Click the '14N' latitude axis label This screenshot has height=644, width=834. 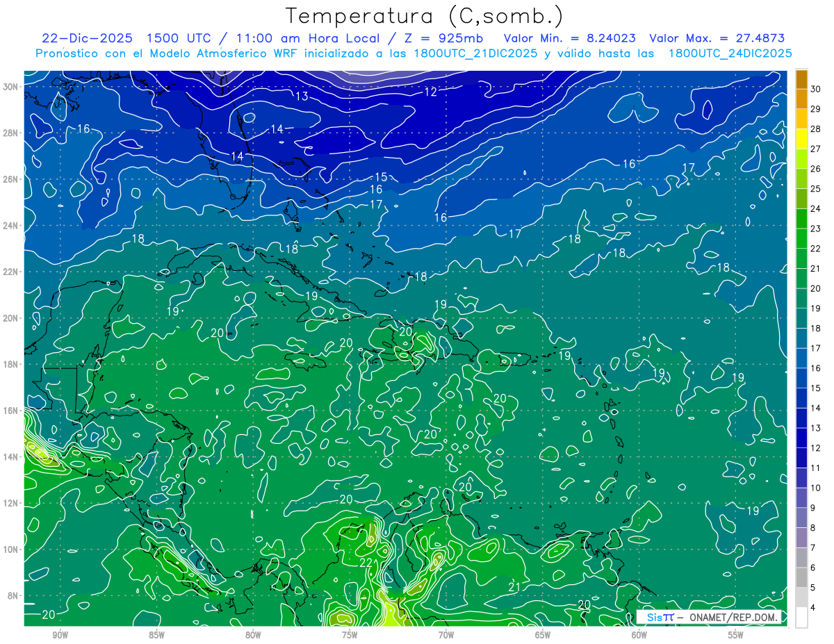coord(10,456)
